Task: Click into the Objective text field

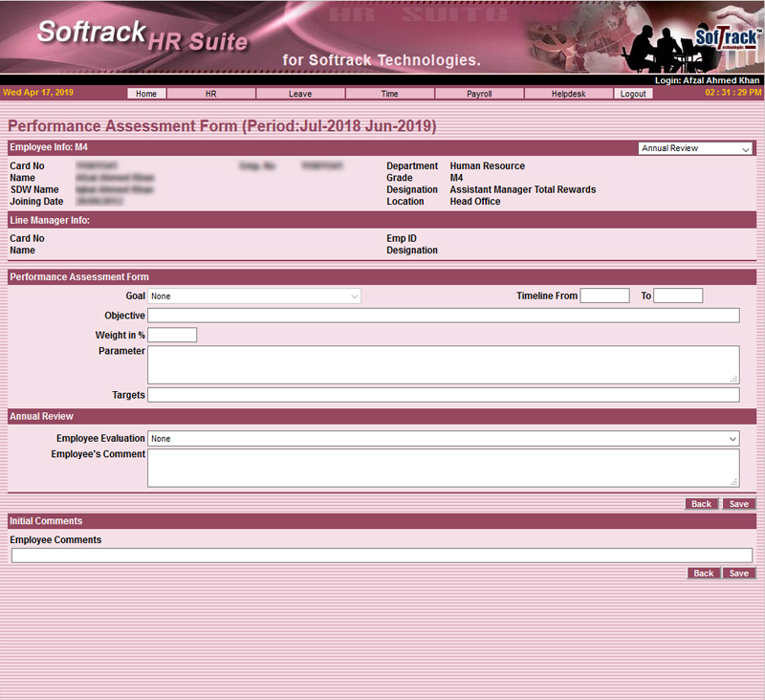Action: click(x=443, y=316)
